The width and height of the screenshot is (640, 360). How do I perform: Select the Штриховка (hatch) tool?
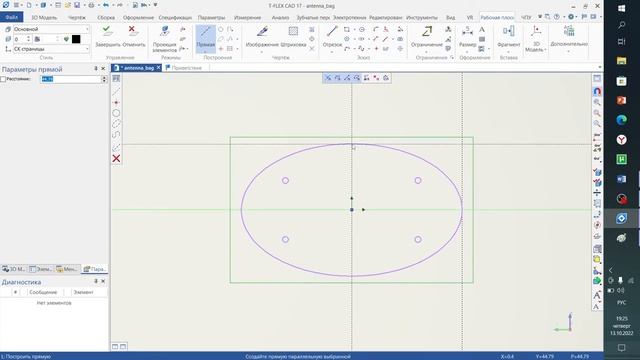coord(293,36)
